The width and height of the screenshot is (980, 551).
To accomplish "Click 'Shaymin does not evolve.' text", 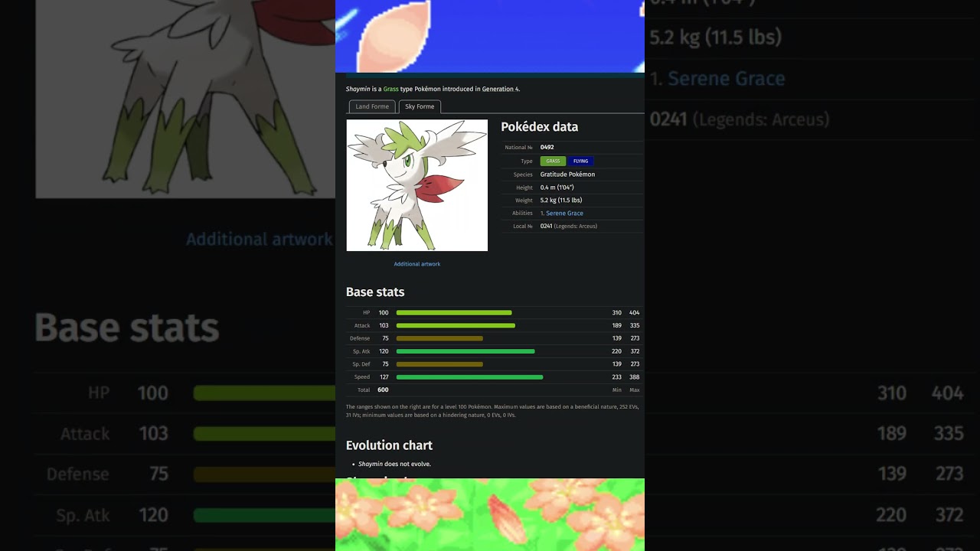I will pos(394,465).
